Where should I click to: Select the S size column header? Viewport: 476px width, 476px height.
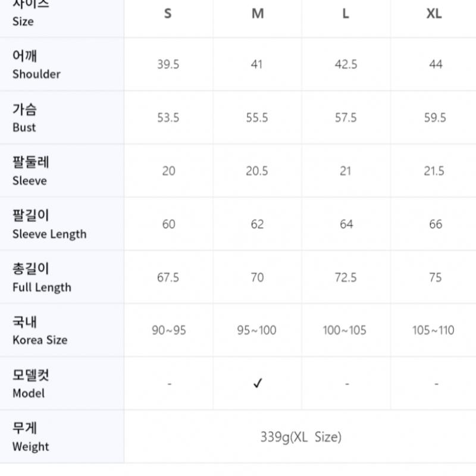(168, 14)
